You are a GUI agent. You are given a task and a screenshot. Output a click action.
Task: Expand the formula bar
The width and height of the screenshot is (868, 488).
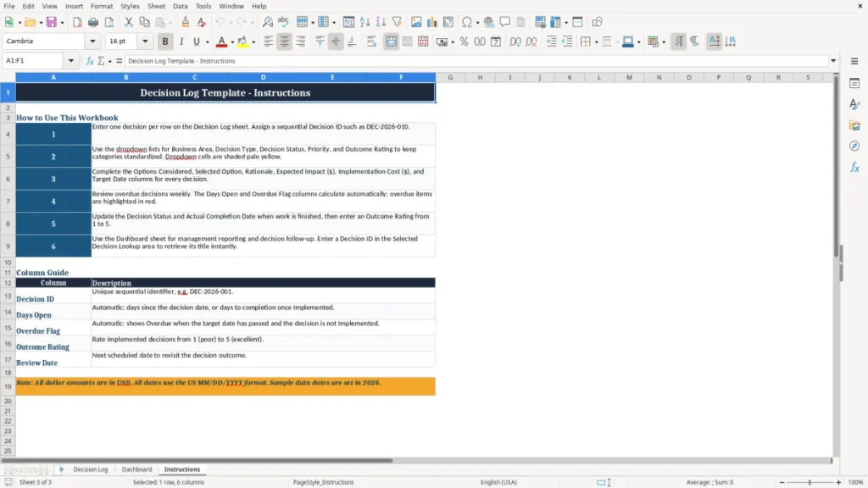pos(833,61)
